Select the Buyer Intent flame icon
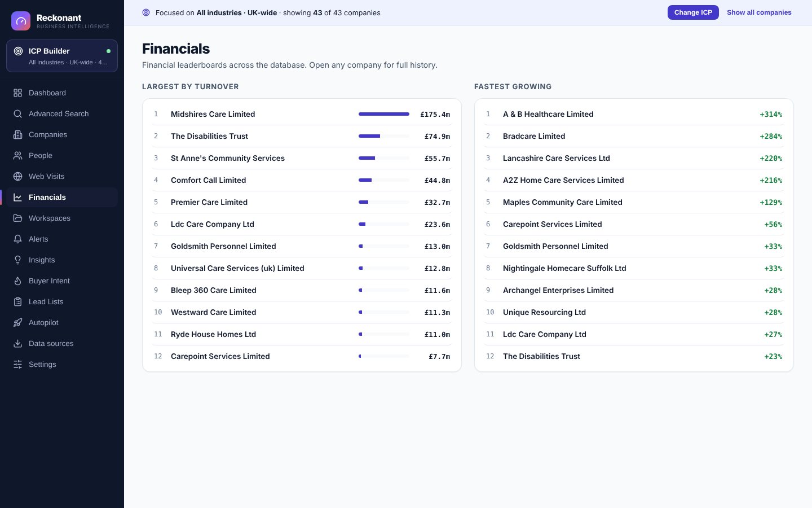The image size is (812, 508). [18, 281]
